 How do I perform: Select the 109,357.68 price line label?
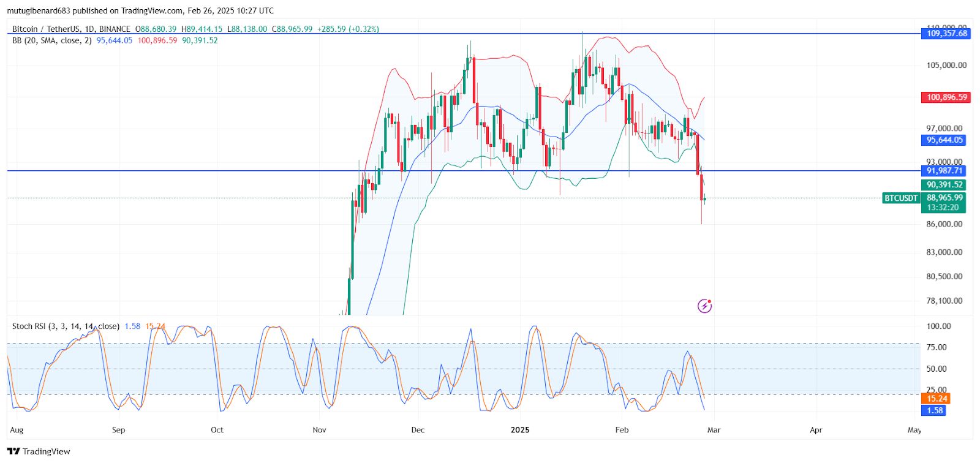[x=946, y=34]
